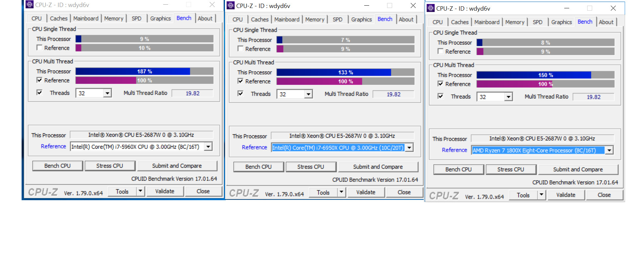Switch to the CPU tab in left window
644x274 pixels.
[37, 19]
